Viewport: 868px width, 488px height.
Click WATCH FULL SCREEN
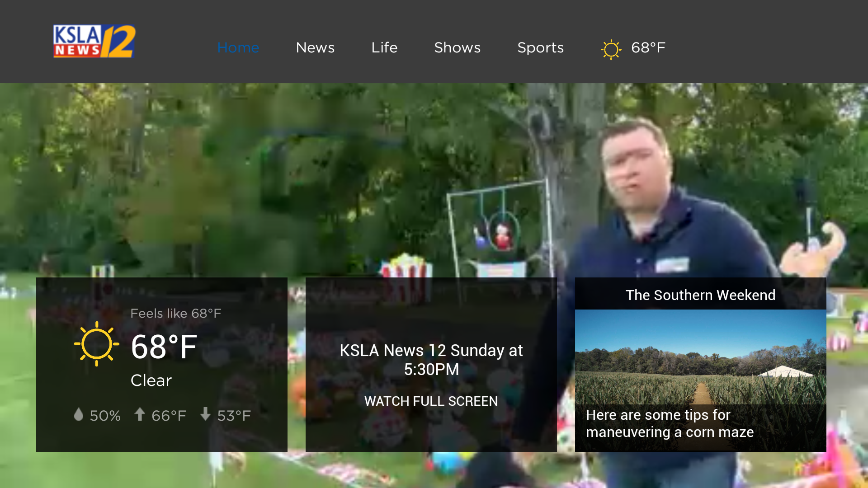click(431, 401)
